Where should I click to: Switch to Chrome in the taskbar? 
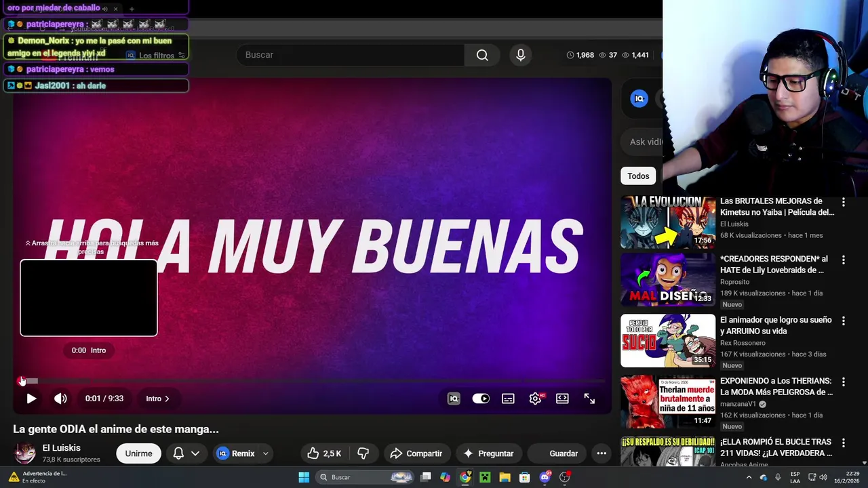click(x=465, y=477)
